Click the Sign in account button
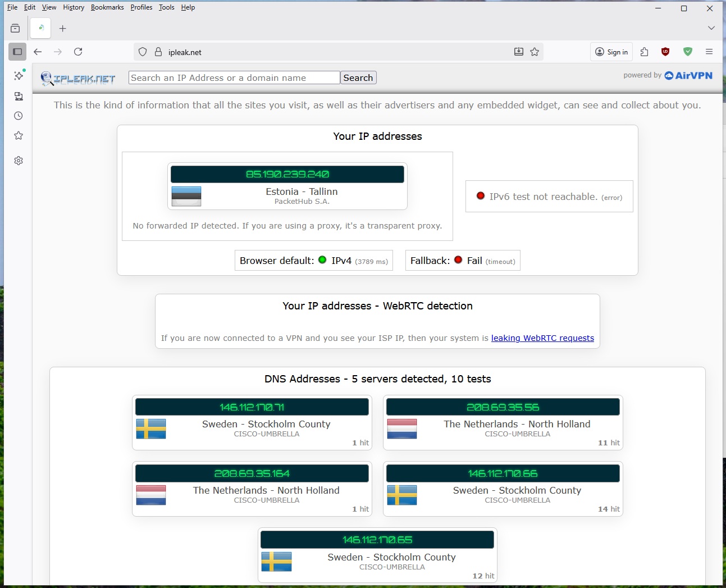The height and width of the screenshot is (588, 726). coord(611,52)
